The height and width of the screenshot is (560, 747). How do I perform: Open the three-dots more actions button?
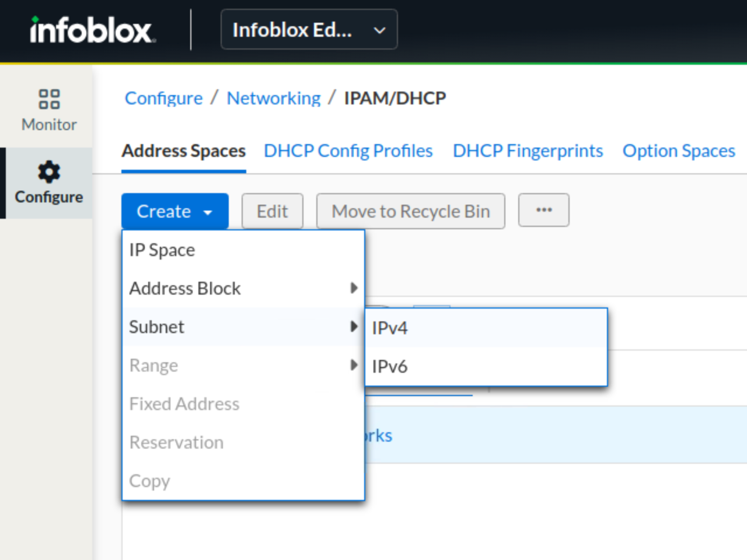tap(543, 211)
